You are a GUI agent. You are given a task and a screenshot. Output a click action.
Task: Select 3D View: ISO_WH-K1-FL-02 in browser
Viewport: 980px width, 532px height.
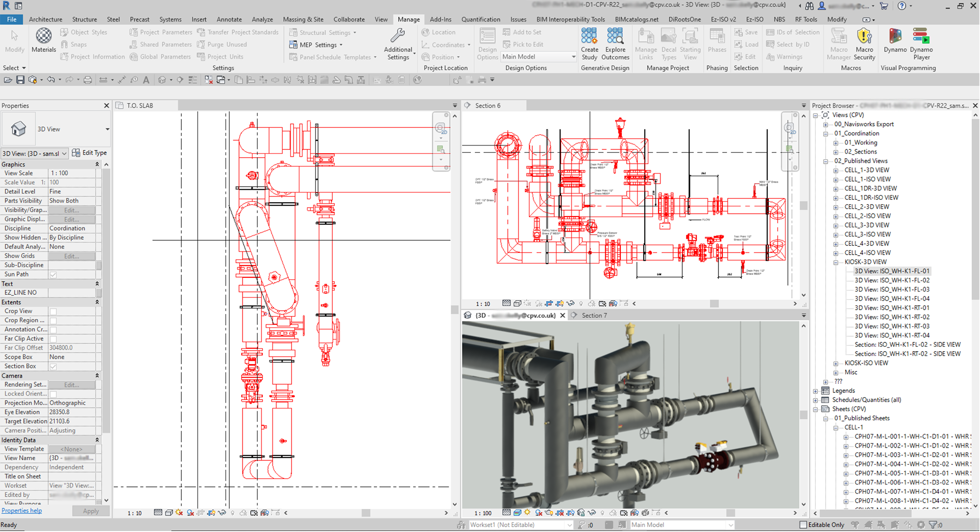(891, 280)
